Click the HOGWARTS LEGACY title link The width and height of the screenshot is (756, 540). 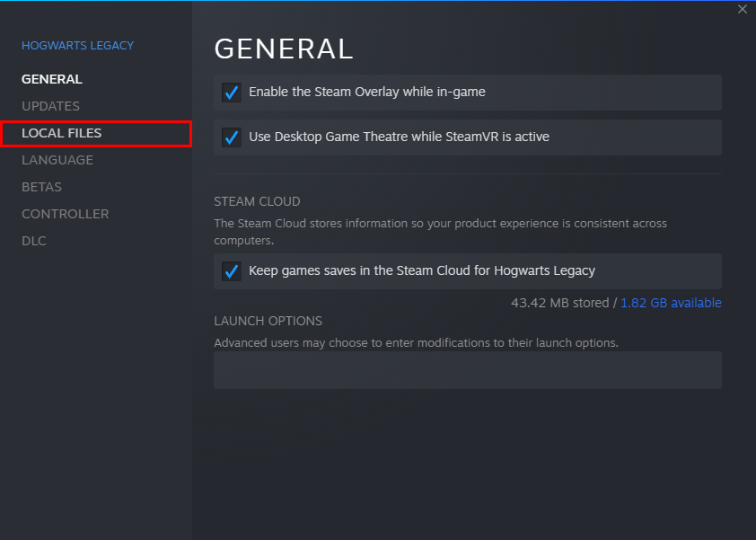click(77, 45)
